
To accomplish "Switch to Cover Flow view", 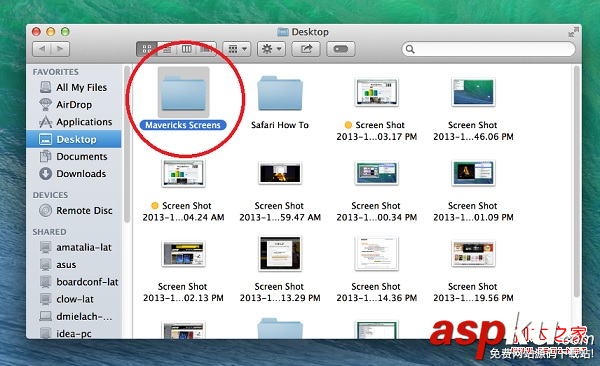I will (206, 49).
